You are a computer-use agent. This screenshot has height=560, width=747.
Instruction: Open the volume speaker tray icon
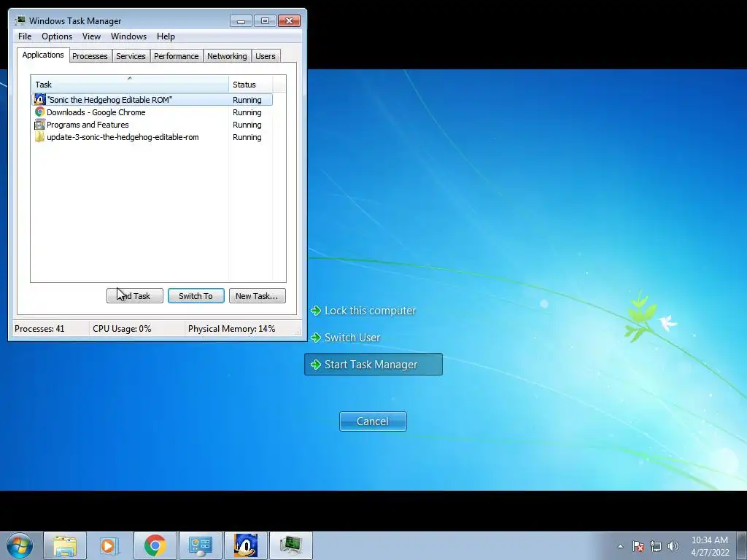[673, 546]
